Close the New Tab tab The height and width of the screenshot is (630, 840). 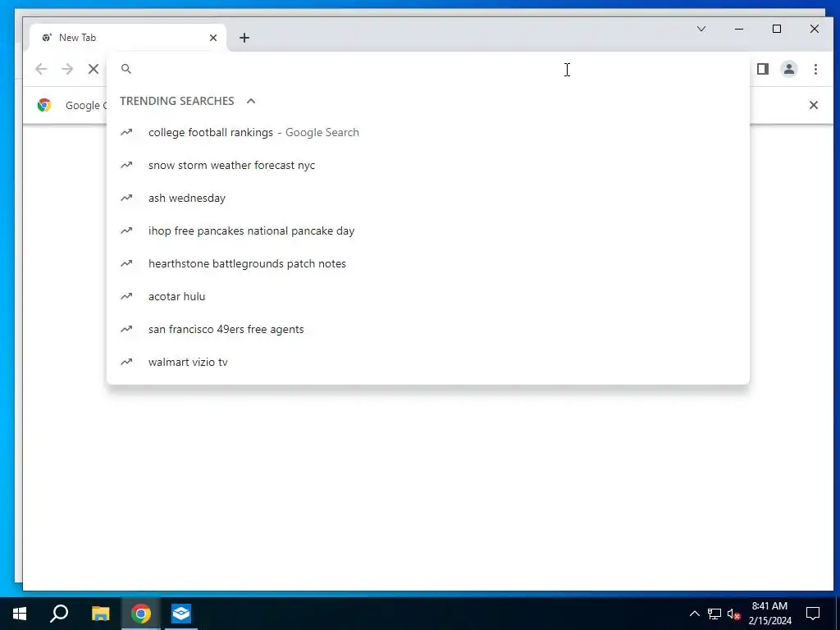click(x=213, y=38)
